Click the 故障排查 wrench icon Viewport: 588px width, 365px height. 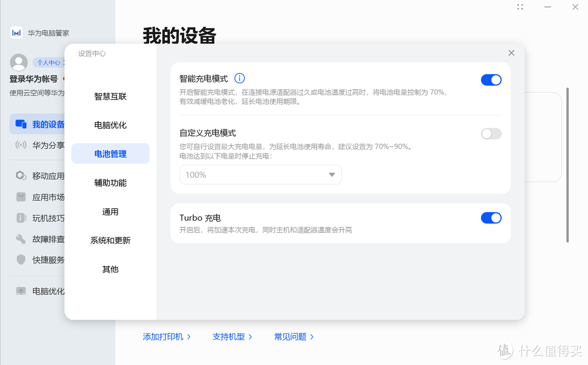pos(21,239)
